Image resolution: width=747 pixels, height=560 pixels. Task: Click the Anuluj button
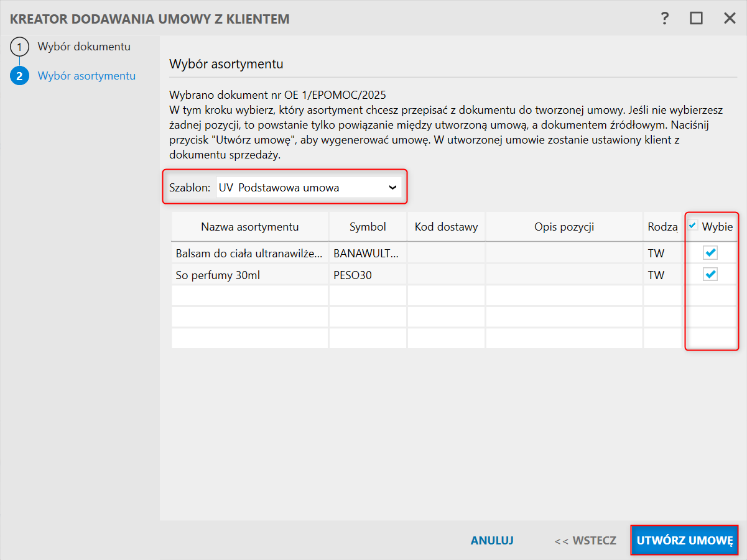point(492,540)
